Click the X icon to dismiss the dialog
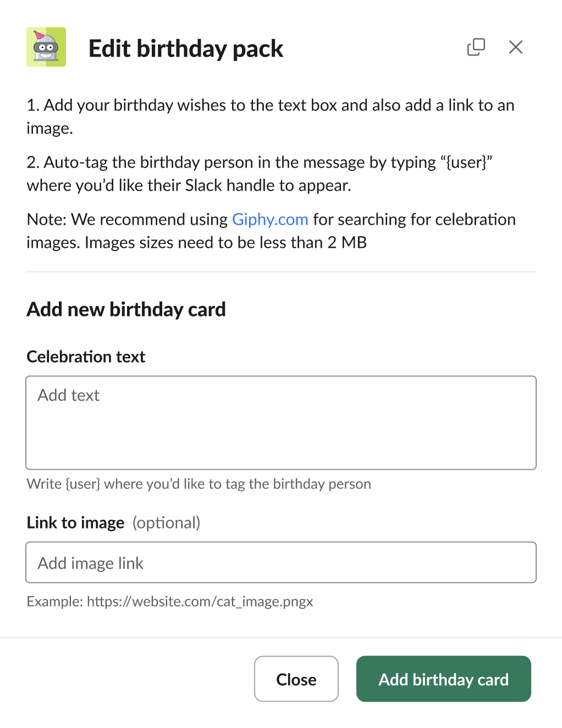The height and width of the screenshot is (728, 562). [x=515, y=47]
